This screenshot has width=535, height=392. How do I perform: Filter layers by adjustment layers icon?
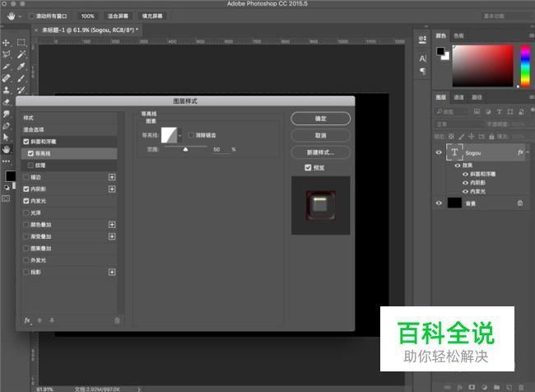point(488,112)
